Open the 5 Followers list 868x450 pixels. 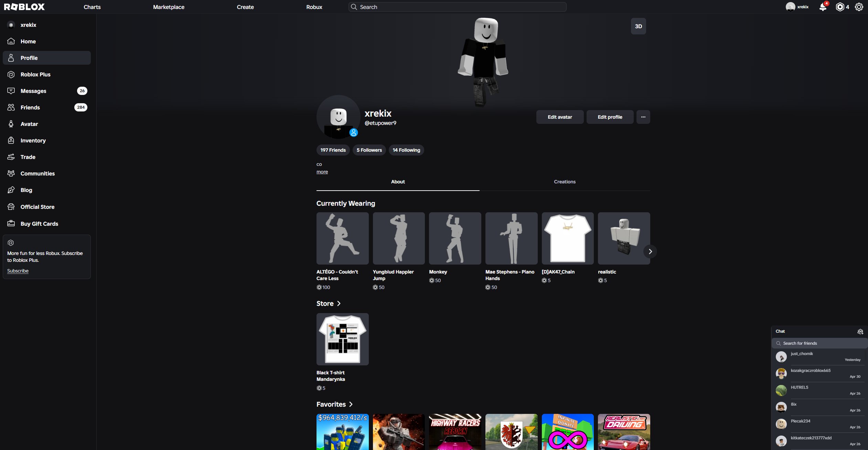369,150
